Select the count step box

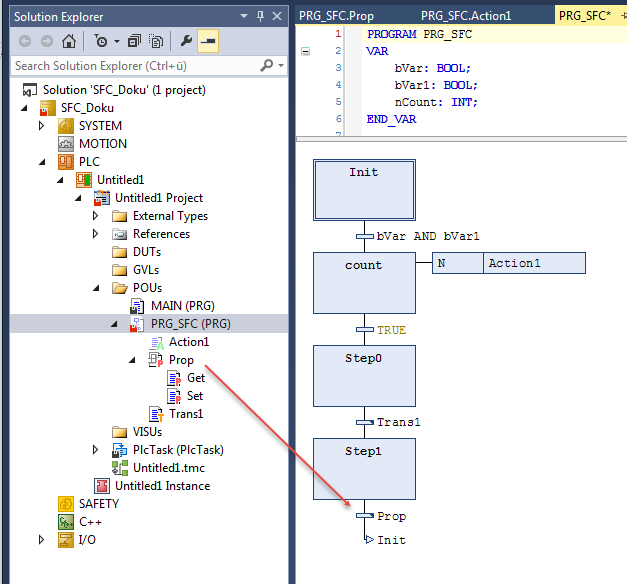pos(364,283)
